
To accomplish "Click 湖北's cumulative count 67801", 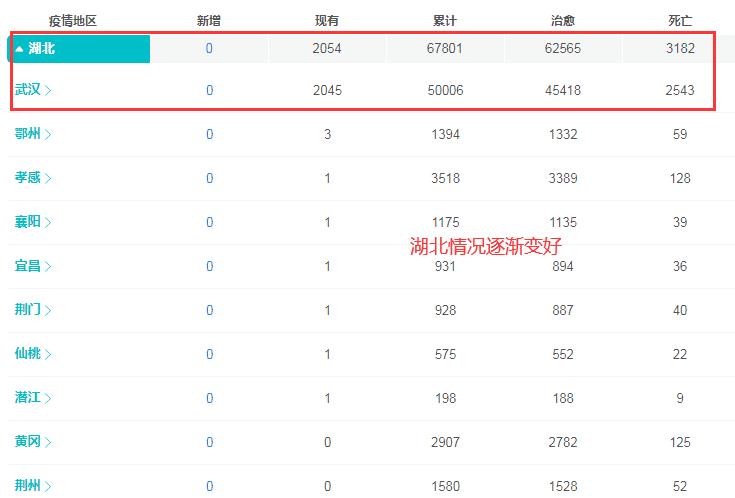I will (446, 49).
